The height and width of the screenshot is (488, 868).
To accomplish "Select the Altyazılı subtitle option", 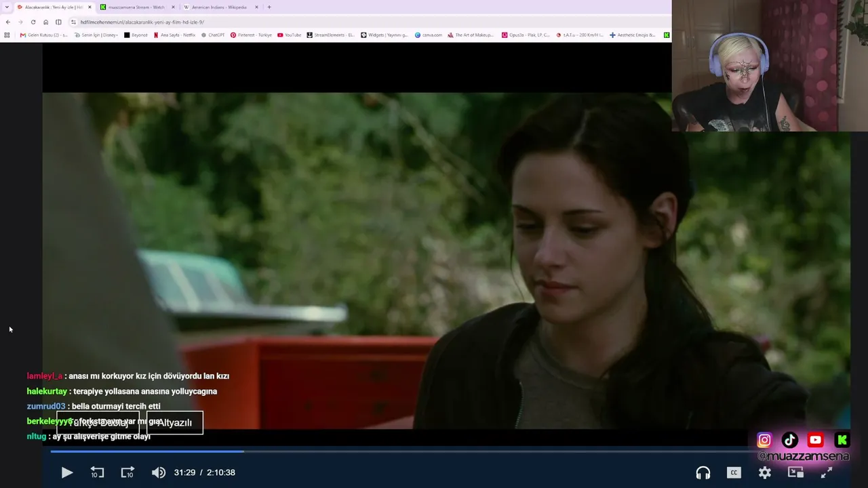I will coord(174,422).
